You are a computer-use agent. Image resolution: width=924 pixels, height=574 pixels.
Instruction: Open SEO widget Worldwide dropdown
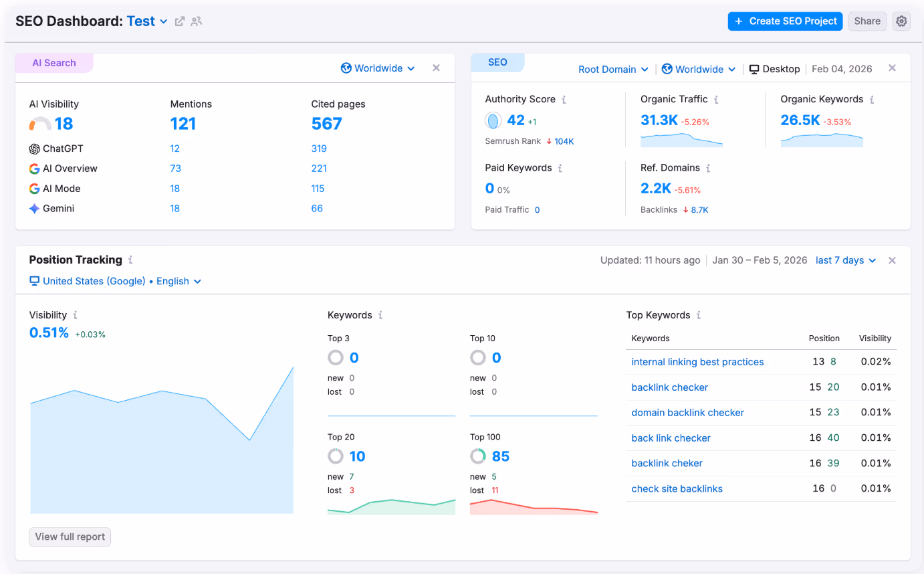(699, 69)
